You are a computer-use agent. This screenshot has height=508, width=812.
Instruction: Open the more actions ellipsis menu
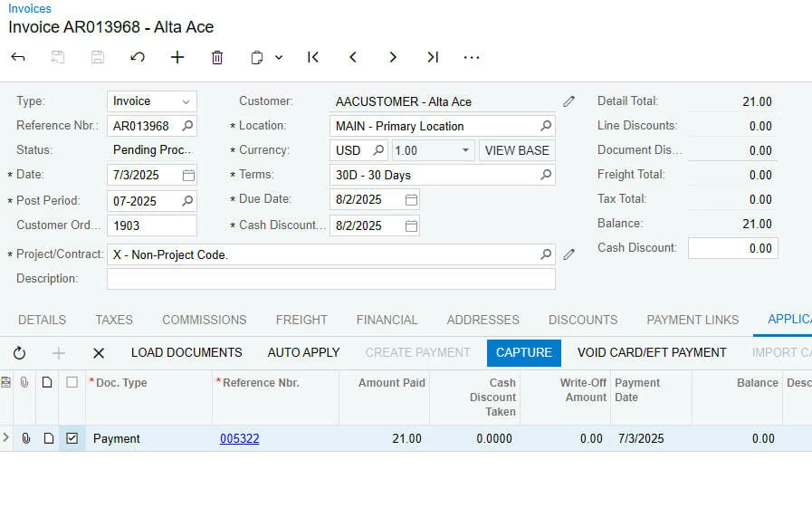pos(472,57)
